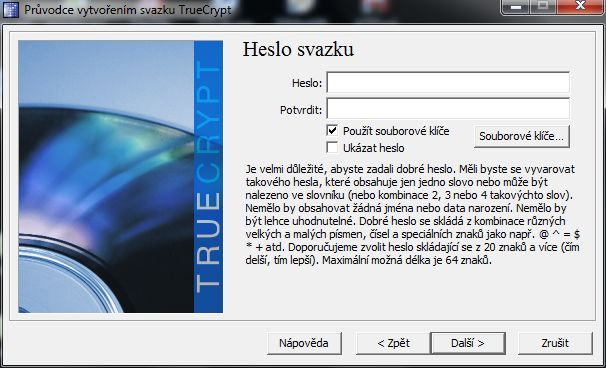The height and width of the screenshot is (368, 606).
Task: Click the maximize button in the title bar
Action: pos(543,7)
